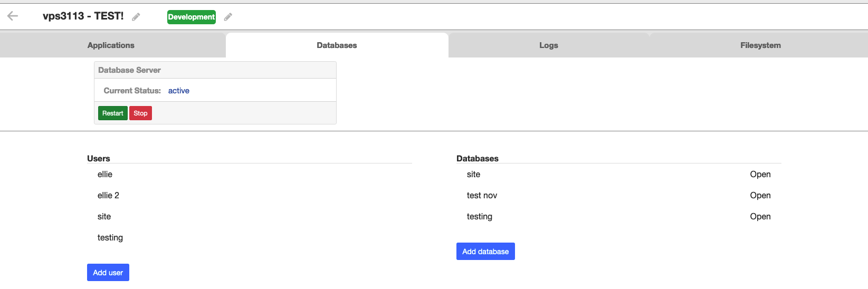Select the test nov database row
The height and width of the screenshot is (289, 868).
coord(619,195)
